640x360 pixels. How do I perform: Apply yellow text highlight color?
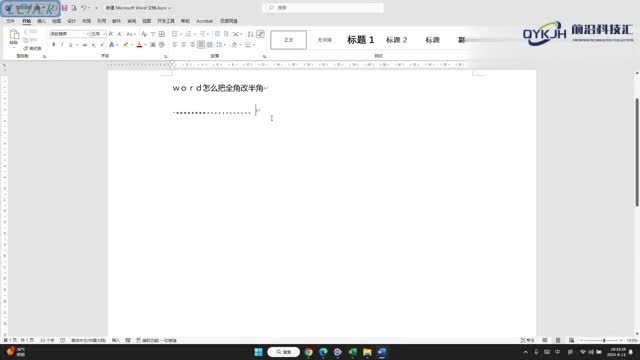(x=126, y=45)
